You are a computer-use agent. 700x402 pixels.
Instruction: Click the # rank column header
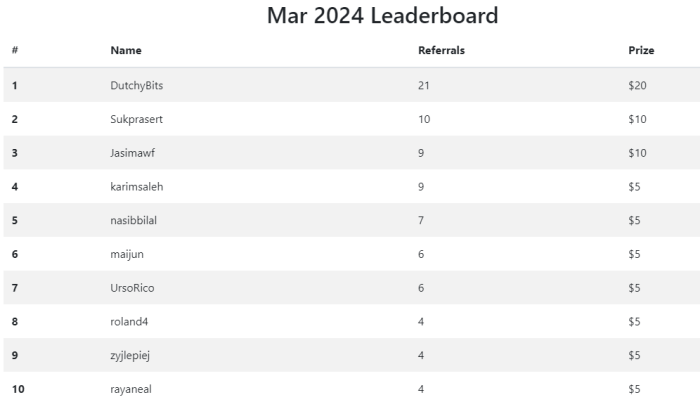pyautogui.click(x=15, y=50)
